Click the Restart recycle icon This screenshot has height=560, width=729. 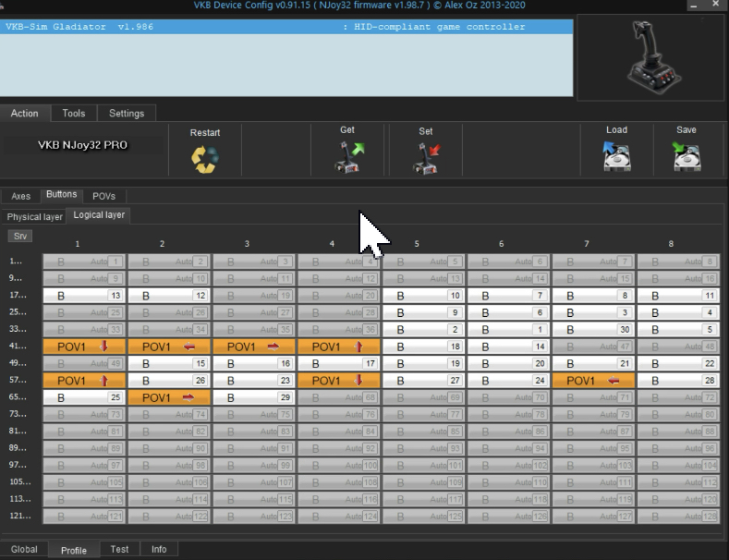pos(204,160)
